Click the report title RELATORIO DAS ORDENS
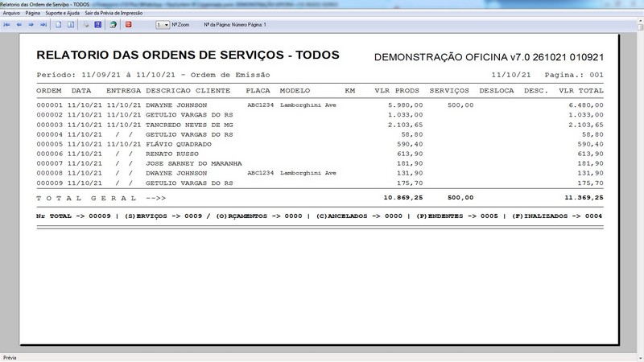 tap(188, 55)
